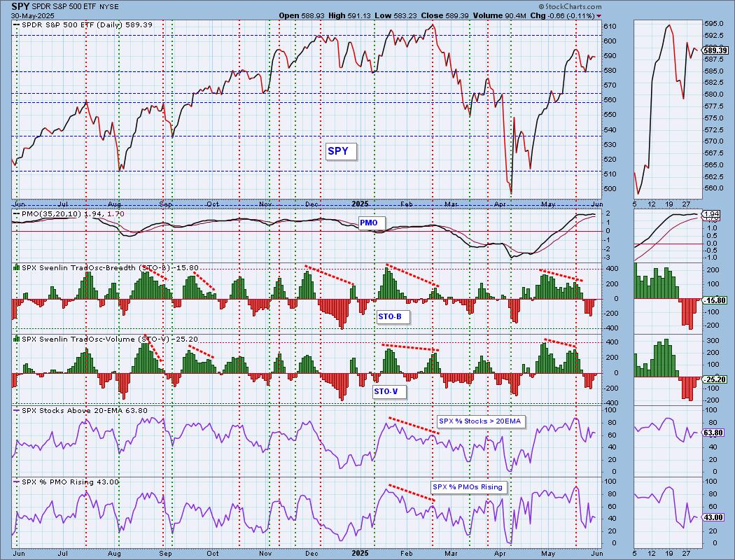This screenshot has height=560, width=735.
Task: Click the 595.0 label on mini chart axis
Action: (714, 23)
